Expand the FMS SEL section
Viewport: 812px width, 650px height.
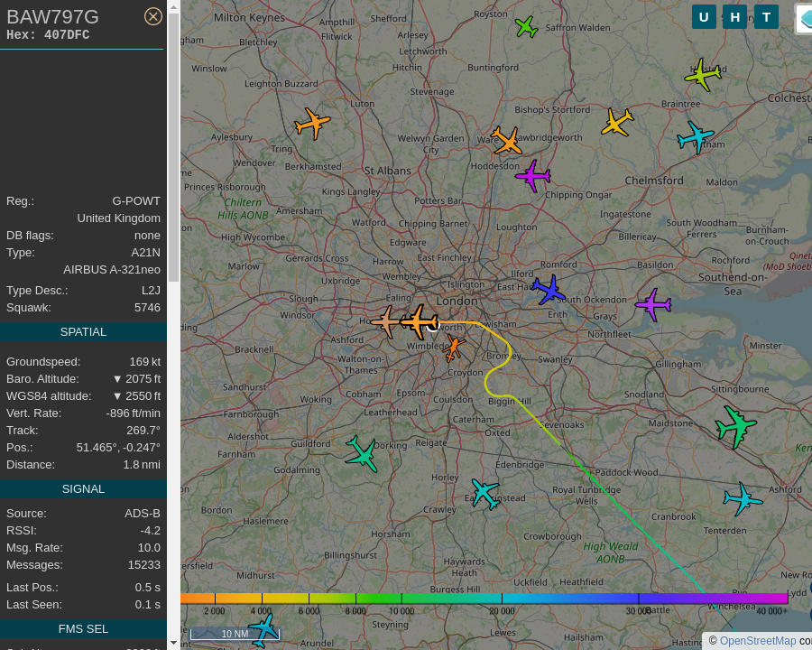(x=83, y=628)
